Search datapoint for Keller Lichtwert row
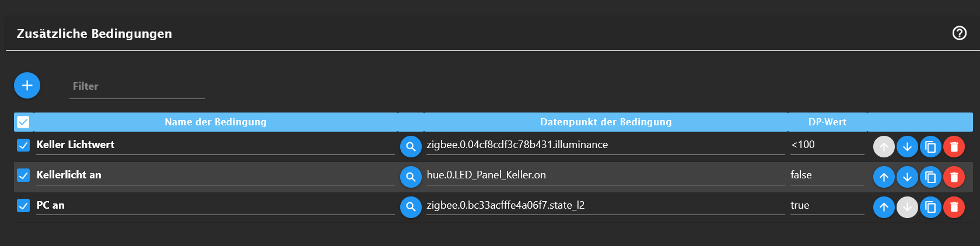The image size is (980, 246). click(x=411, y=147)
